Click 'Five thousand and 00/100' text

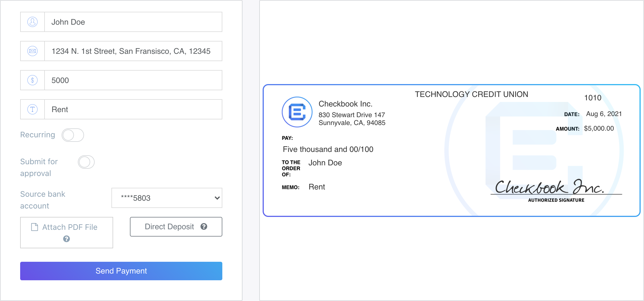point(328,149)
